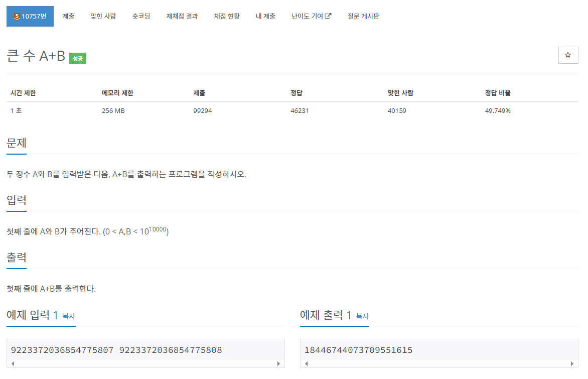
Task: Click left scroll arrow under example output
Action: click(x=307, y=363)
